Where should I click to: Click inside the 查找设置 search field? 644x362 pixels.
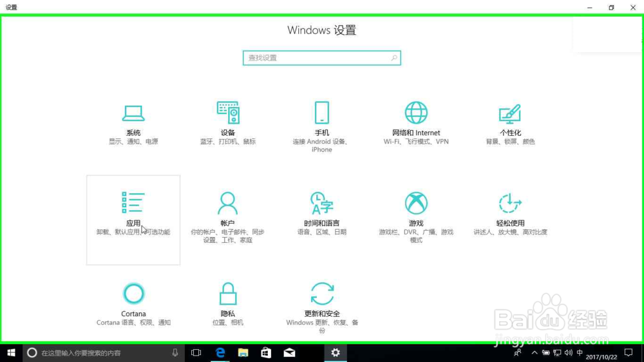point(321,58)
